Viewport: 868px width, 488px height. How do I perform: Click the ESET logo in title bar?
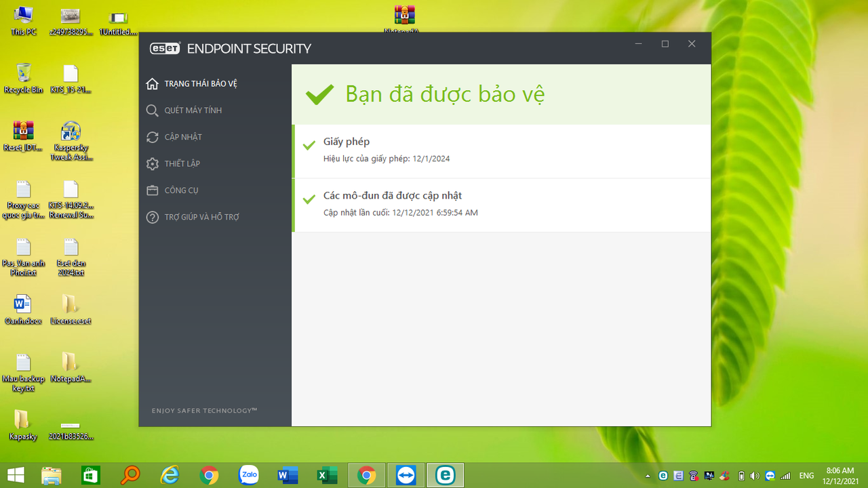[x=165, y=48]
